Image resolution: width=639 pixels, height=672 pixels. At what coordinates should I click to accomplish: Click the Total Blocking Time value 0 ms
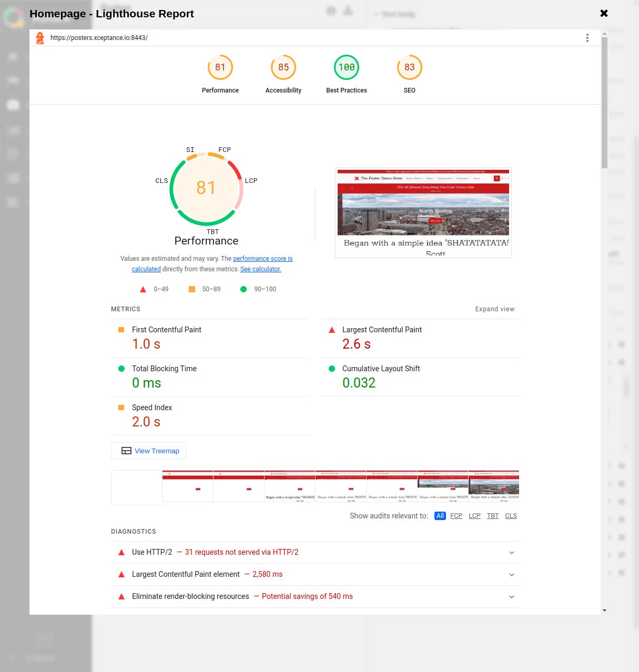(x=147, y=383)
